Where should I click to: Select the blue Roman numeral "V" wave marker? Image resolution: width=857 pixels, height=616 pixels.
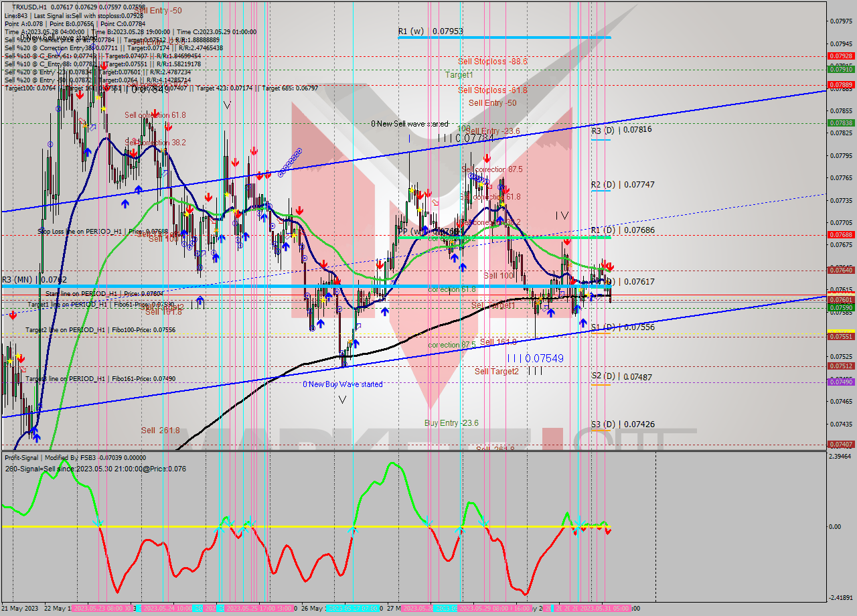(x=226, y=104)
